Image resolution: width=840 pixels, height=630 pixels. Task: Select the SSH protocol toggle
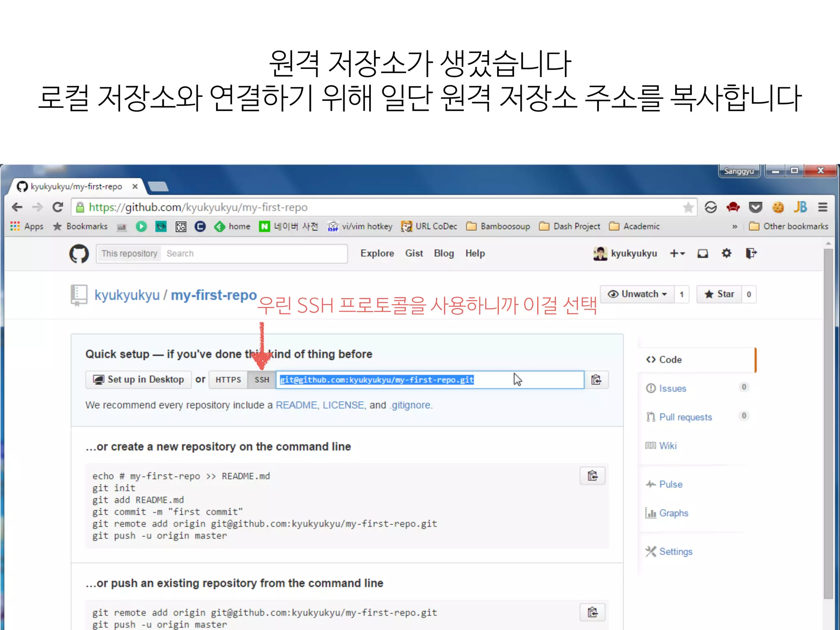click(262, 380)
